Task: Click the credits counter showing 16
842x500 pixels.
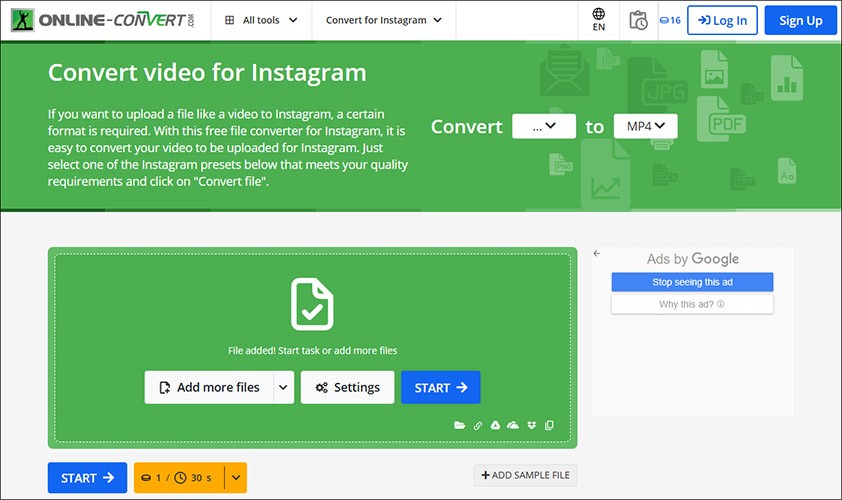Action: click(670, 20)
